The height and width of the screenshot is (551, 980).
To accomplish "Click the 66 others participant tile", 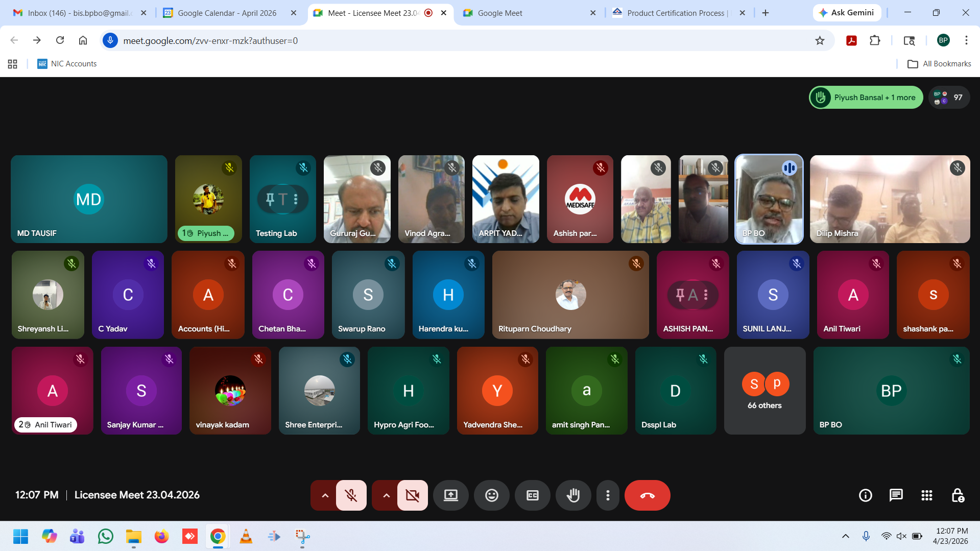I will (764, 391).
